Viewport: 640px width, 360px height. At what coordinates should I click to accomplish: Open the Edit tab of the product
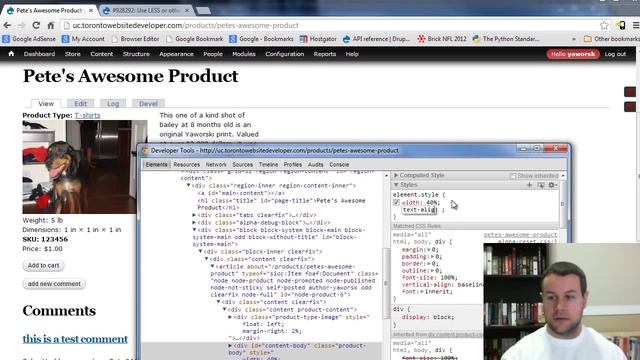pos(80,104)
